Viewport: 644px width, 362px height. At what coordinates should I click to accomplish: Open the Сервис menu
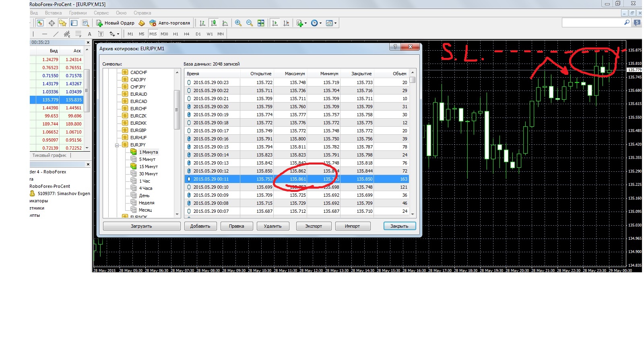click(x=101, y=13)
